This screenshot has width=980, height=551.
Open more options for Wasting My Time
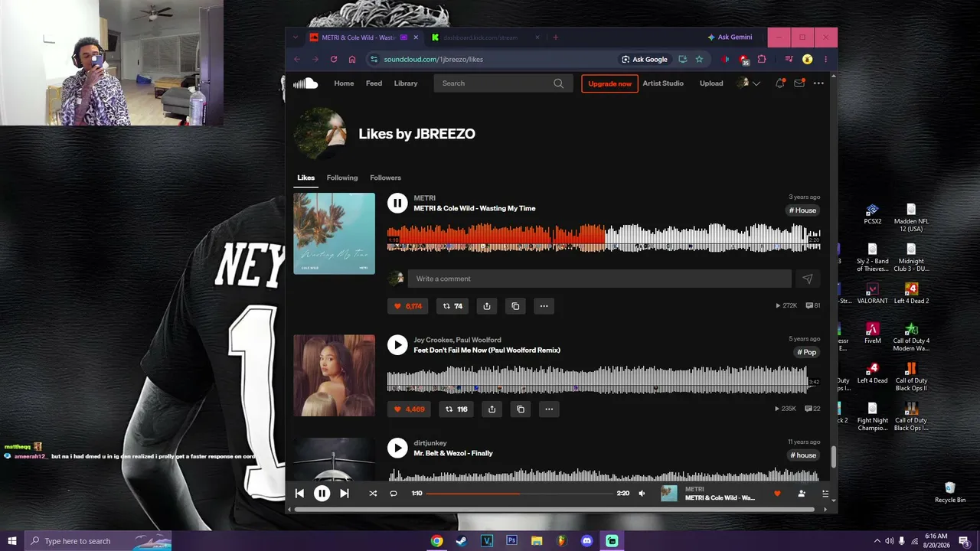click(x=544, y=306)
